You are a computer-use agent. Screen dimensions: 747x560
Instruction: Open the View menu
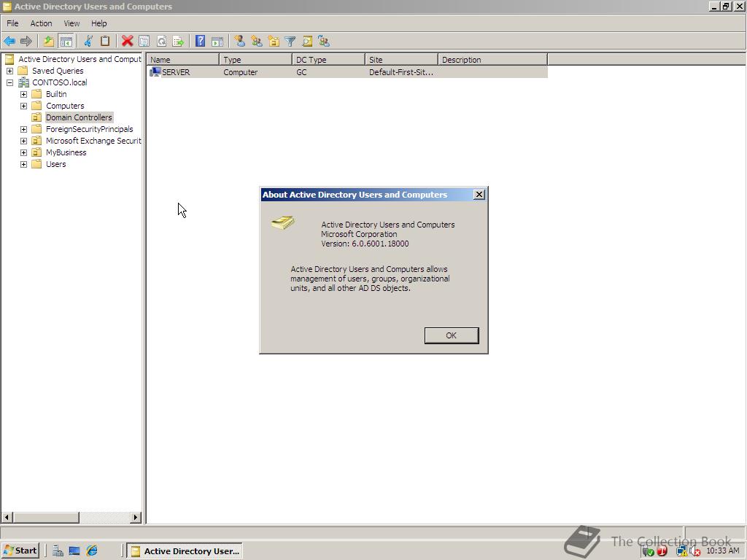[72, 23]
